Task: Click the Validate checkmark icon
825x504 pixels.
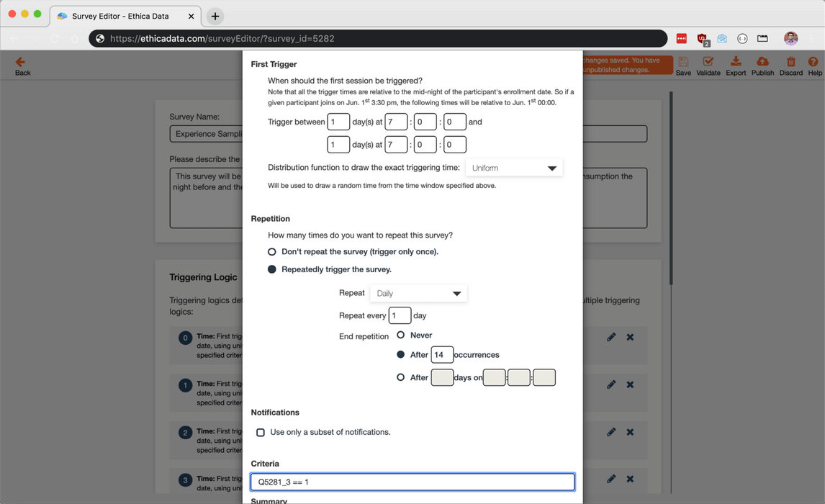Action: pyautogui.click(x=708, y=62)
